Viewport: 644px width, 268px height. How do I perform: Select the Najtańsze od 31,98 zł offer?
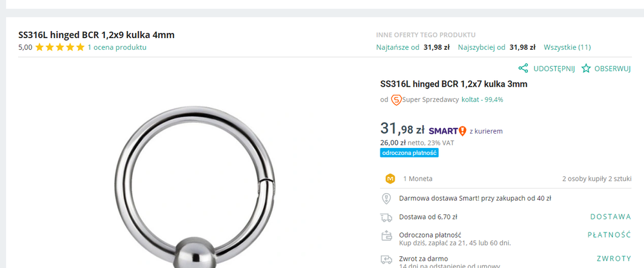coord(413,47)
